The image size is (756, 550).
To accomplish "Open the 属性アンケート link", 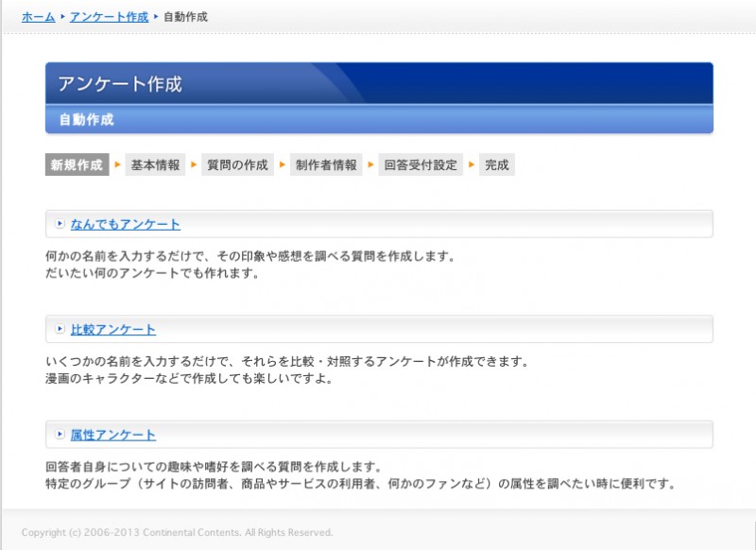I will (113, 435).
